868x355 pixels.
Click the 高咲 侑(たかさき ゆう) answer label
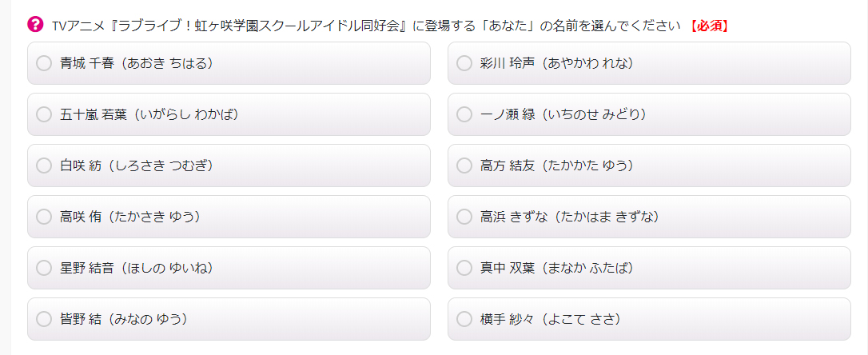pos(130,217)
